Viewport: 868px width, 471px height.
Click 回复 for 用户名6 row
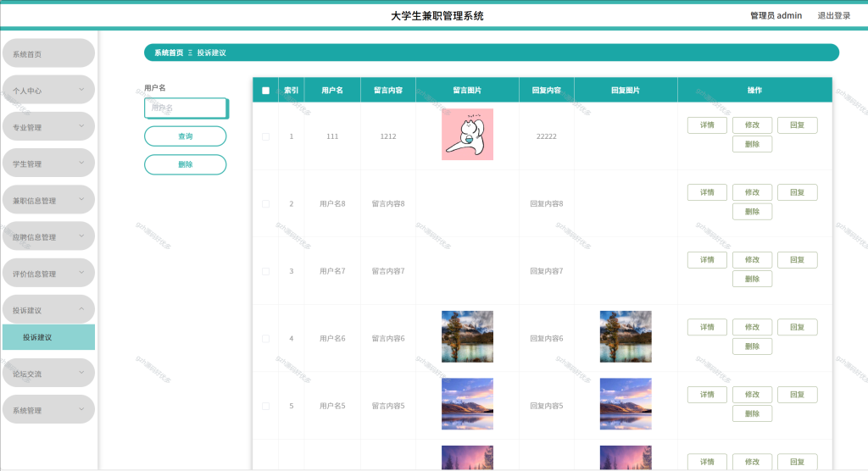tap(797, 327)
